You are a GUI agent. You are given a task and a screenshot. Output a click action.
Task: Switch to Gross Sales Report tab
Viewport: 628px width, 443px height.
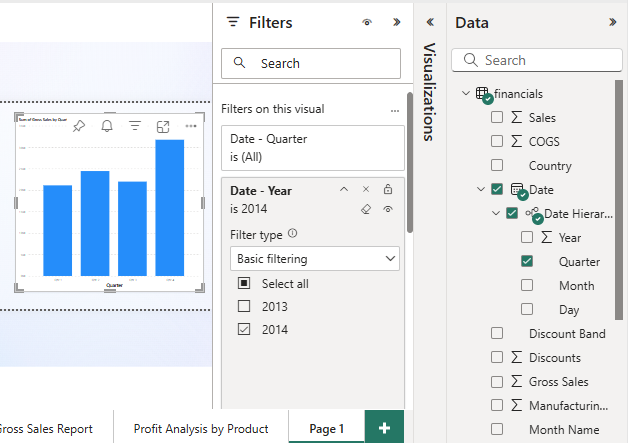[x=56, y=428]
